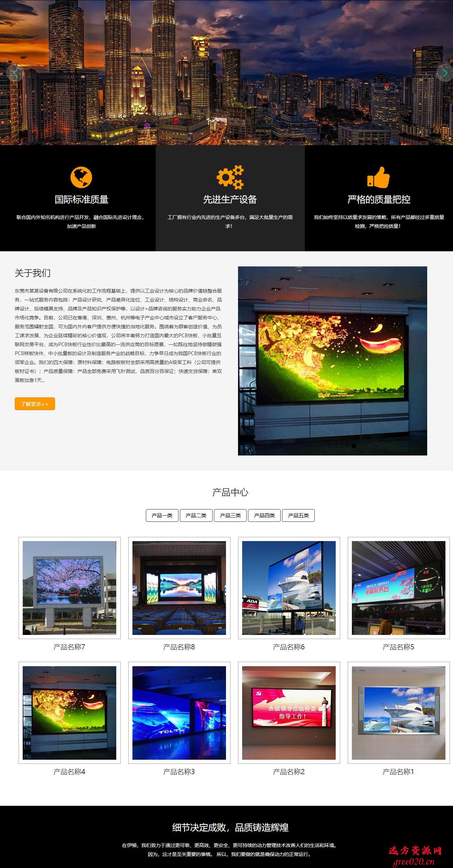Select the 产品三类 category tab
453x868 pixels.
230,515
